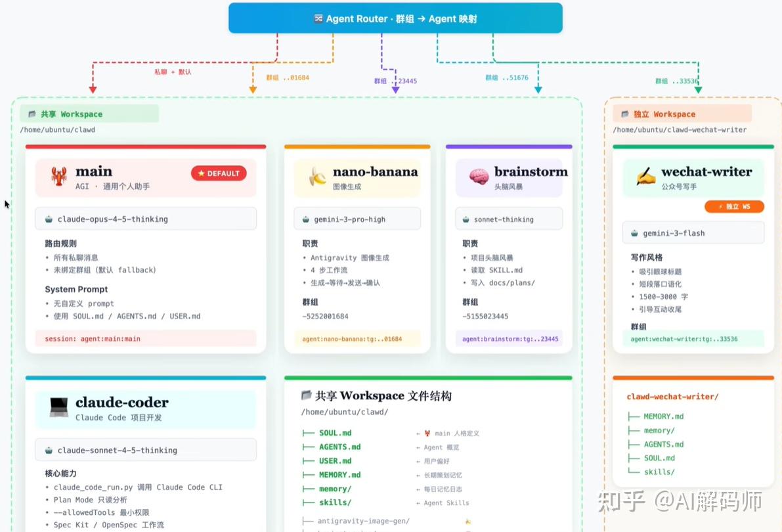
Task: Click the banana icon on nano-banana card
Action: pyautogui.click(x=317, y=177)
